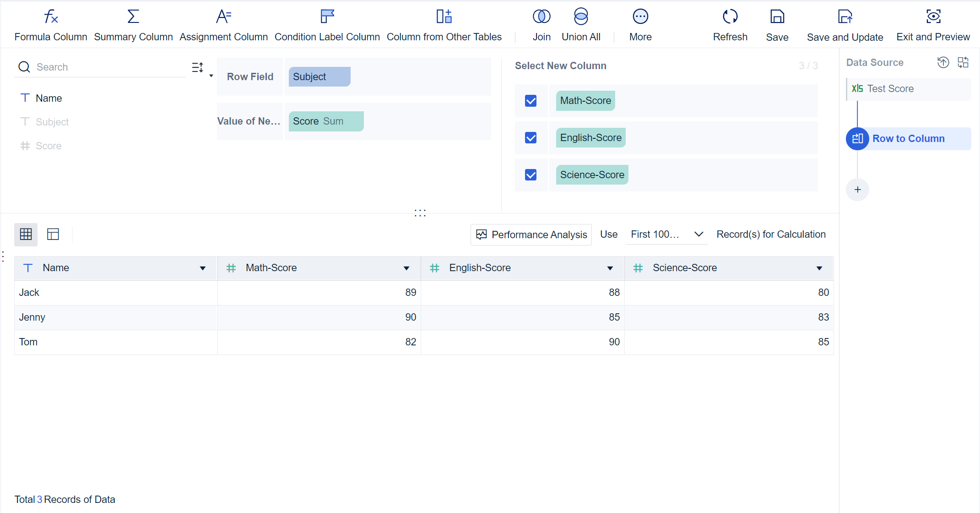Screen dimensions: 980x513
Task: Open Performance Analysis
Action: [x=531, y=235]
